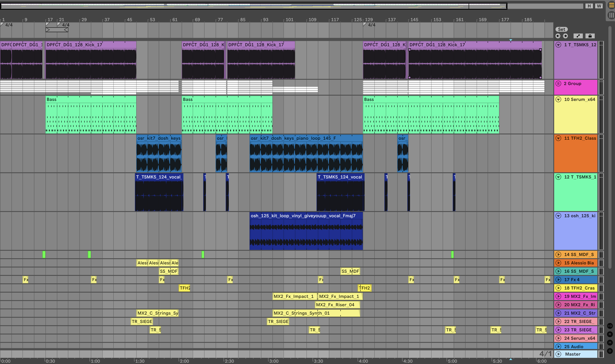The height and width of the screenshot is (364, 615).
Task: Click the 4/1 grid quantization indicator
Action: pyautogui.click(x=545, y=354)
